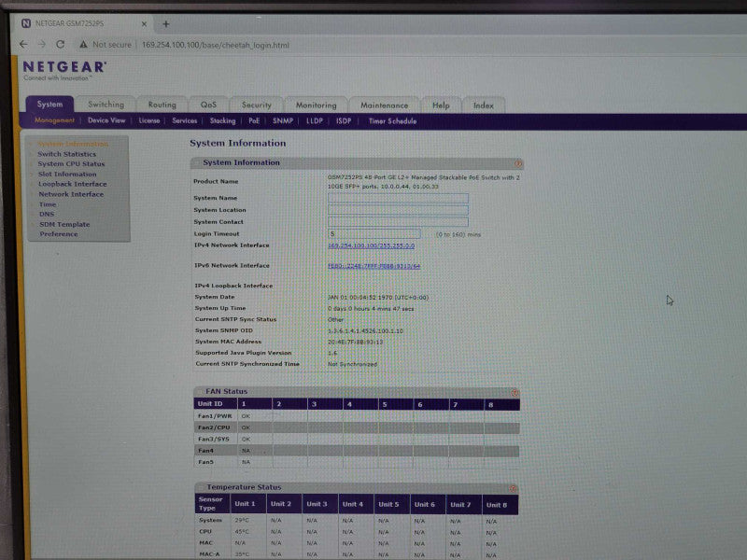Open the LLDP submenu

tap(314, 121)
